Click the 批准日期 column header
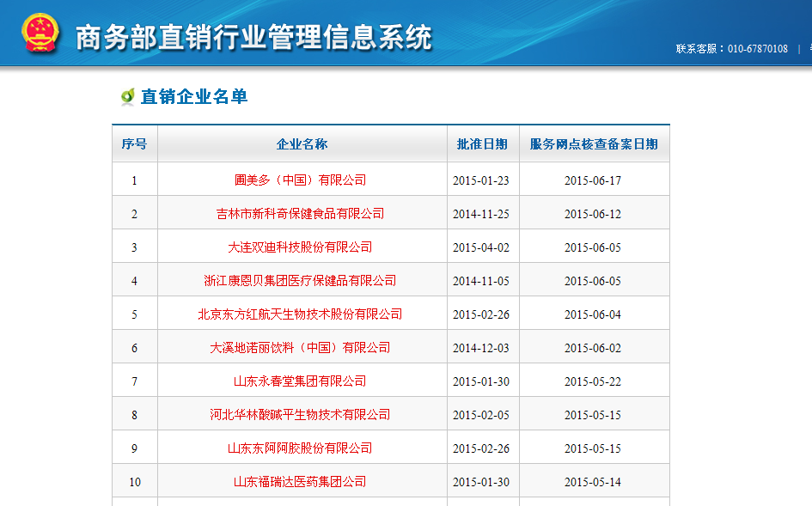812x506 pixels. 482,144
